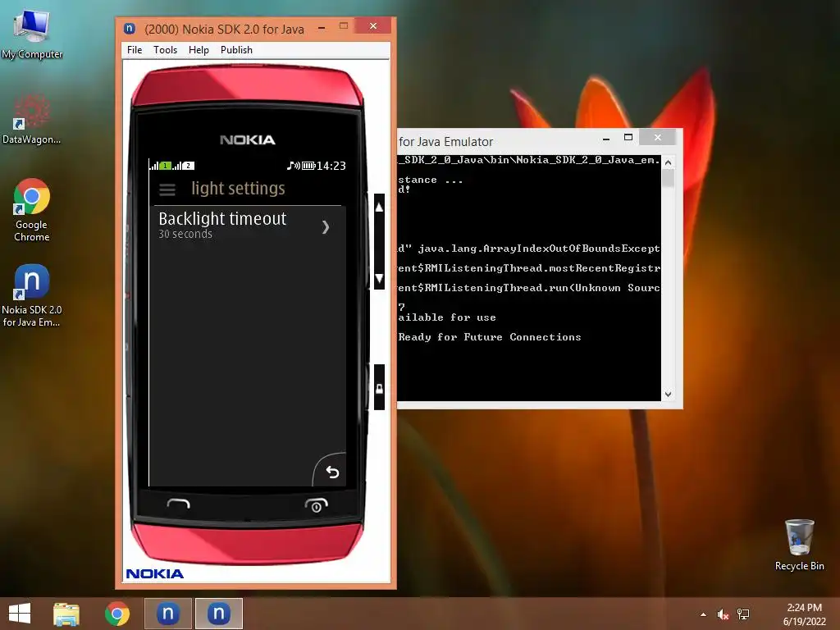Viewport: 840px width, 630px height.
Task: Open the Publish menu
Action: [236, 50]
